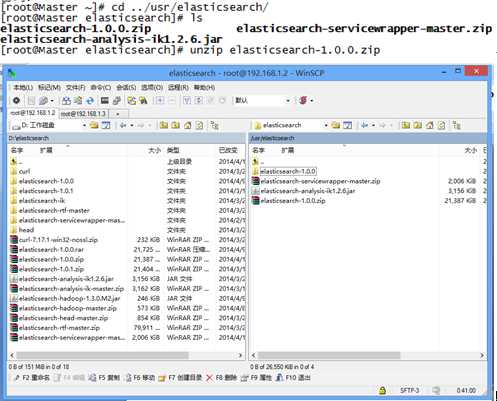Click the local panel home directory icon
This screenshot has height=401, width=497.
click(187, 125)
